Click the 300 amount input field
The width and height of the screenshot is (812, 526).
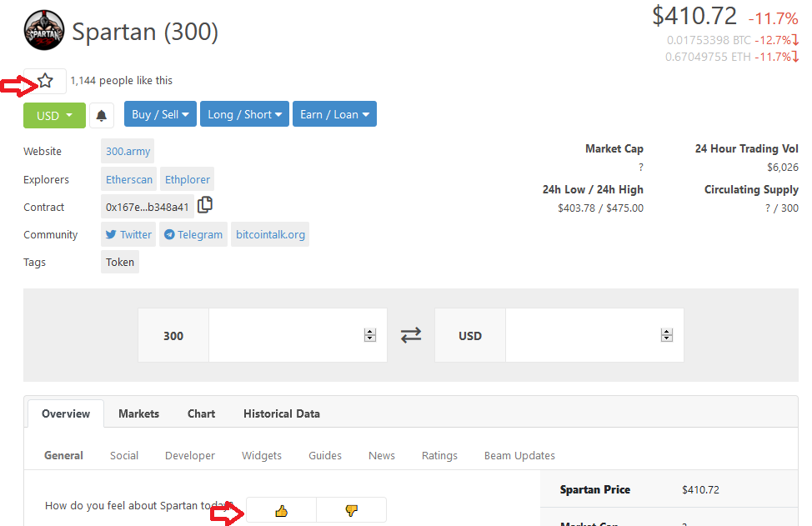pos(298,335)
